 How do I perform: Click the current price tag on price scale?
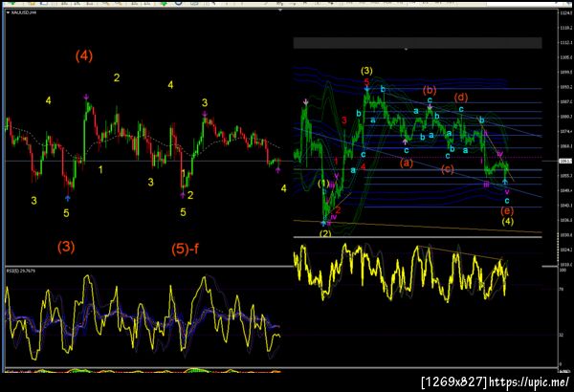tap(565, 161)
